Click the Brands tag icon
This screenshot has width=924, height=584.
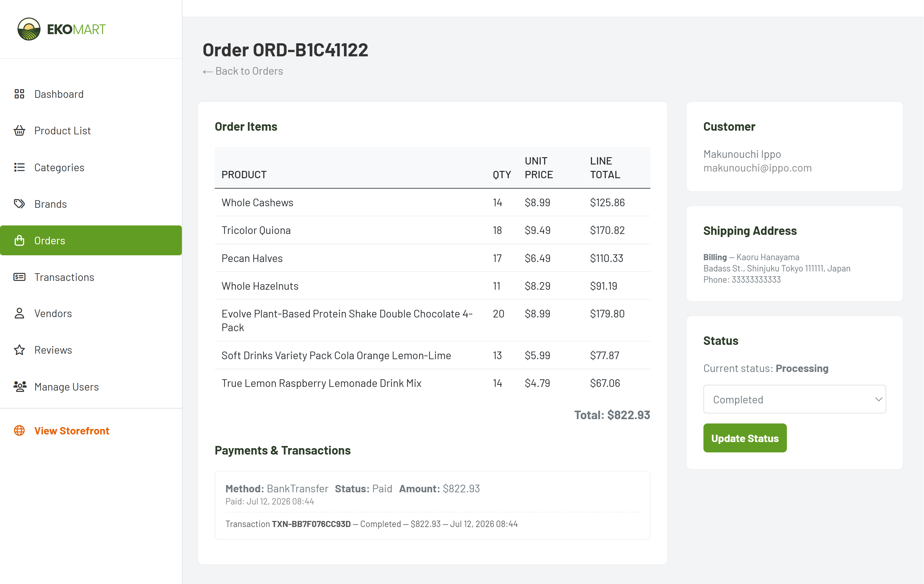coord(19,204)
